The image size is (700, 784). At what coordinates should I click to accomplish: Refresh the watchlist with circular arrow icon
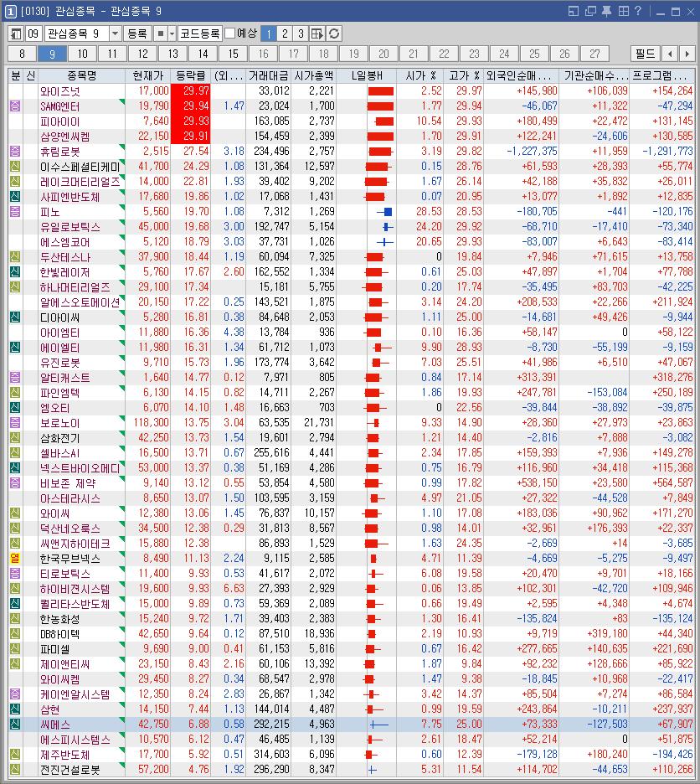[x=334, y=34]
